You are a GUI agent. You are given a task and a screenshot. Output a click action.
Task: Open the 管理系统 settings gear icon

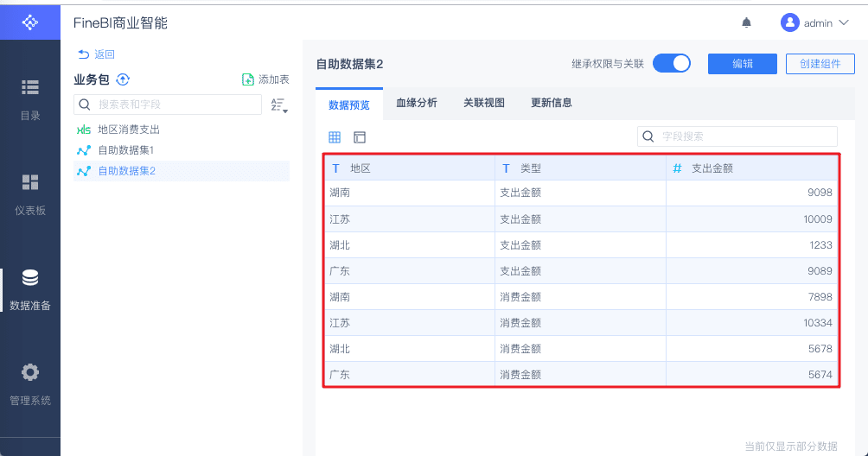30,372
